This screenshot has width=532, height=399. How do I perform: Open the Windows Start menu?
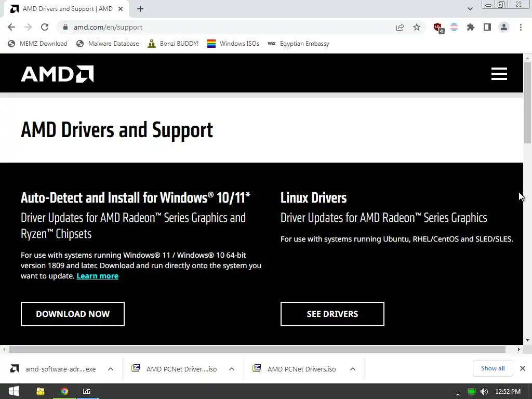[13, 391]
